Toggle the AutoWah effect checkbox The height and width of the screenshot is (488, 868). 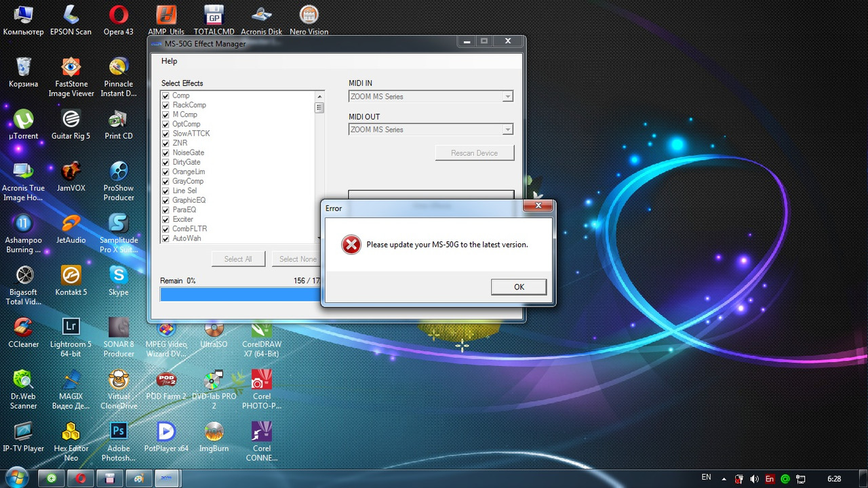tap(165, 238)
